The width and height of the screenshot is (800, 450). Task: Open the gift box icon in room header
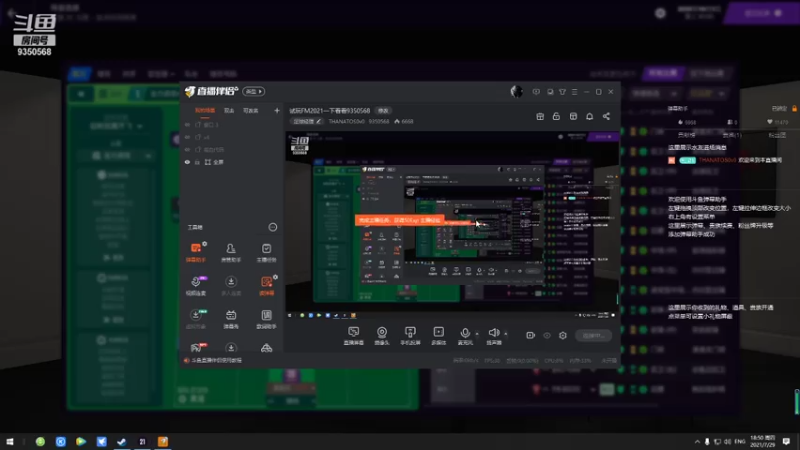540,116
